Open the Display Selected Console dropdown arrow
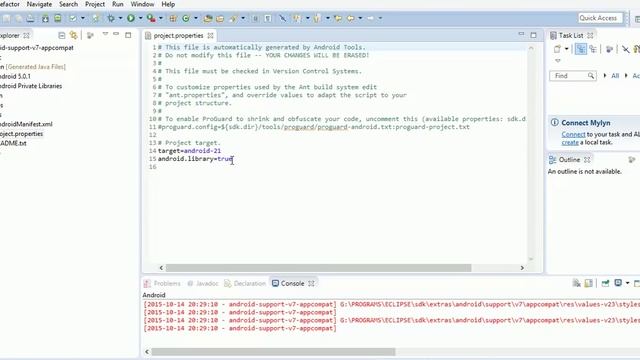Viewport: 640px width, 360px height. click(x=627, y=283)
